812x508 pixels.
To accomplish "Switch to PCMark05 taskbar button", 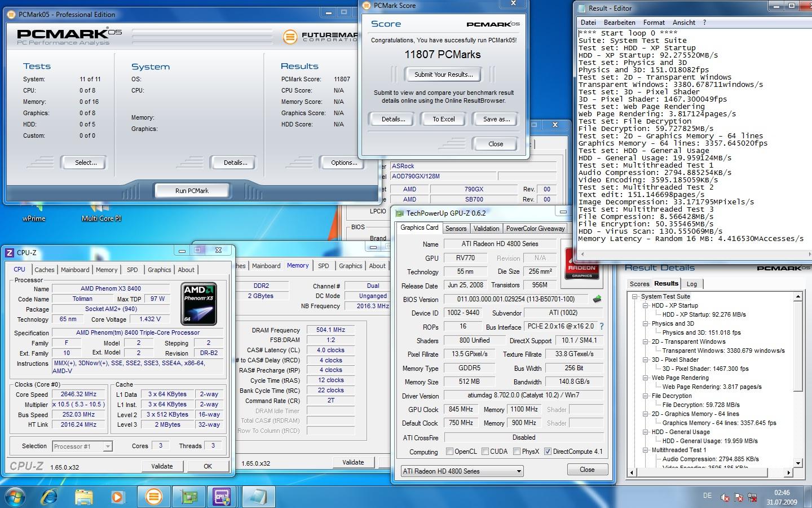I will pyautogui.click(x=153, y=497).
